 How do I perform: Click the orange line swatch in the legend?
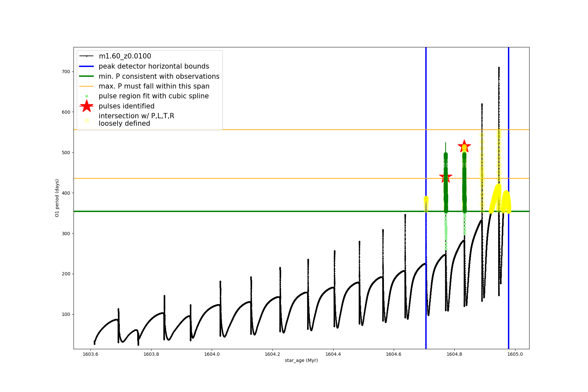click(x=87, y=86)
